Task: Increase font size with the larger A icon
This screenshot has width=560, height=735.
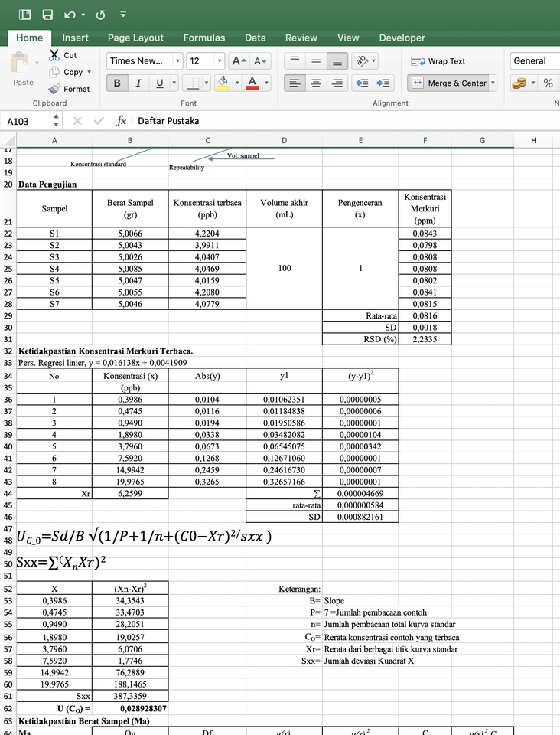Action: (x=239, y=61)
